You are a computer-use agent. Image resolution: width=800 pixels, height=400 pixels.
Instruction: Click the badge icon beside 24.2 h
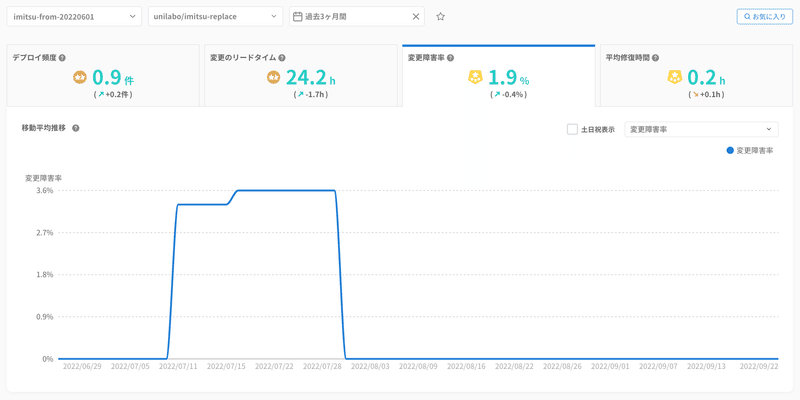click(x=274, y=78)
